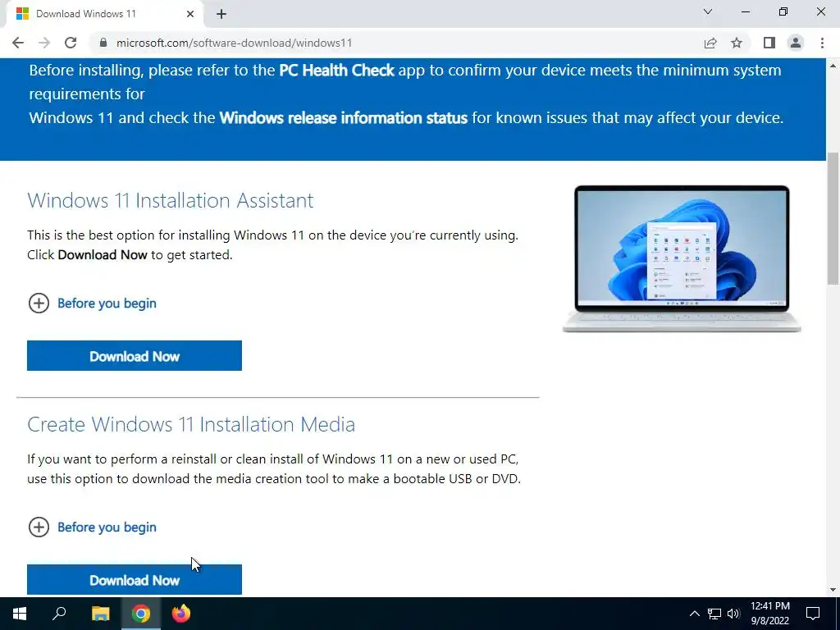Open the tab search chevron
Screen dimensions: 840x630
[x=708, y=11]
